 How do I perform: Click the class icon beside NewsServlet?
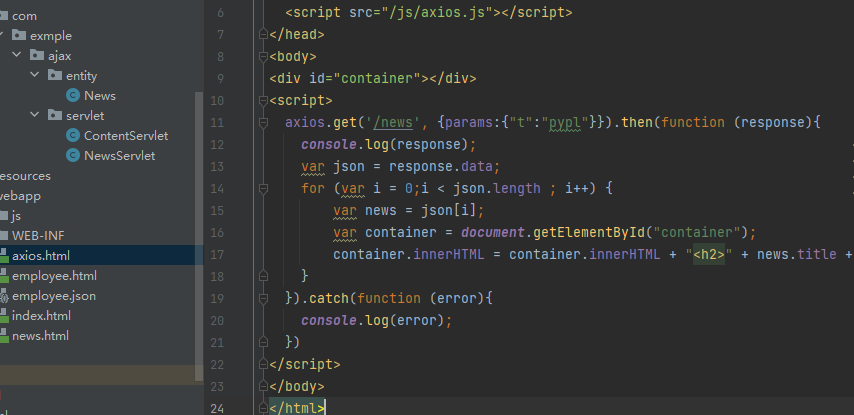[73, 156]
